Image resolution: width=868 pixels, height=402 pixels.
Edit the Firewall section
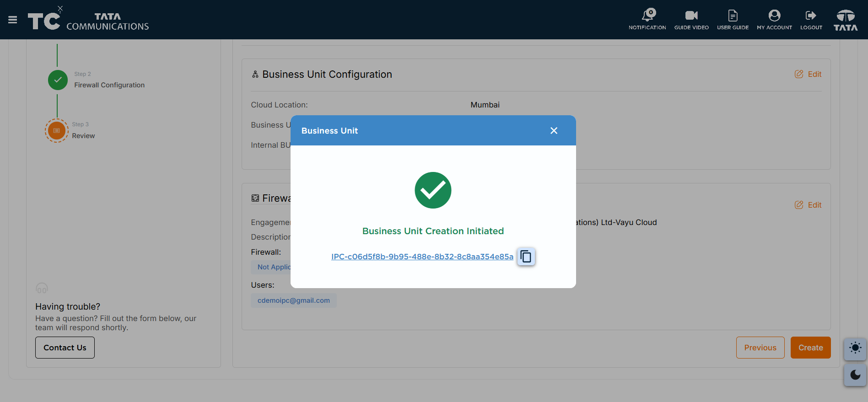808,205
